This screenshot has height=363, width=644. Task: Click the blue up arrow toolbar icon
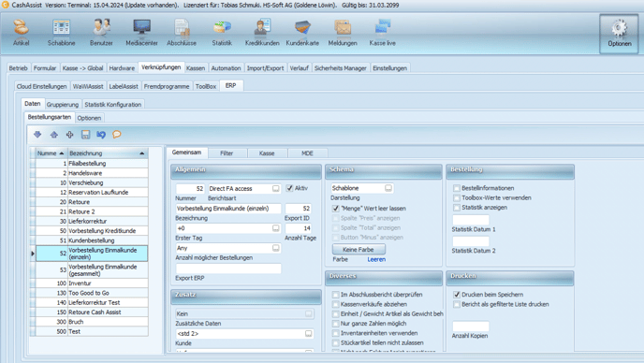(53, 135)
